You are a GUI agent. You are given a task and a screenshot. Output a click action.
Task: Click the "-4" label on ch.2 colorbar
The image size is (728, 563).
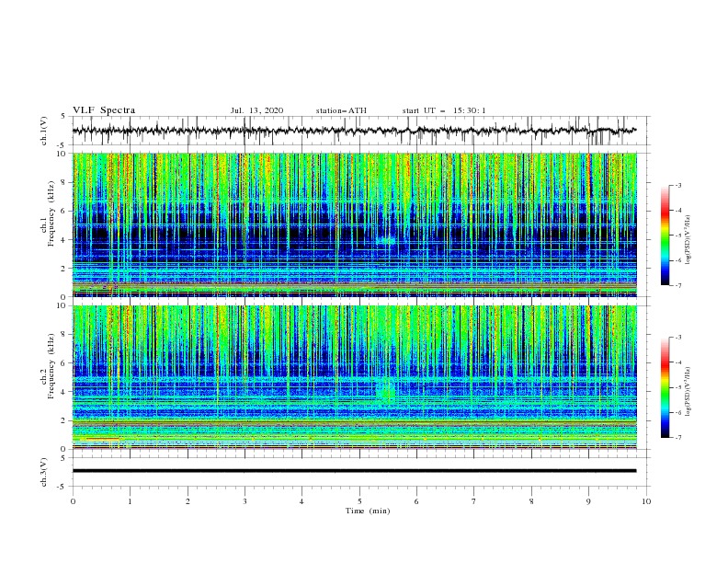(678, 362)
